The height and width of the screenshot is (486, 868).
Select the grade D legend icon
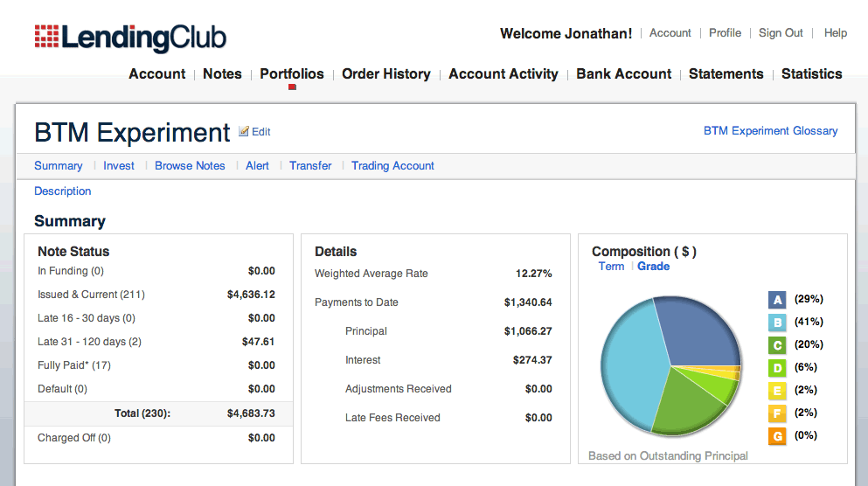777,367
